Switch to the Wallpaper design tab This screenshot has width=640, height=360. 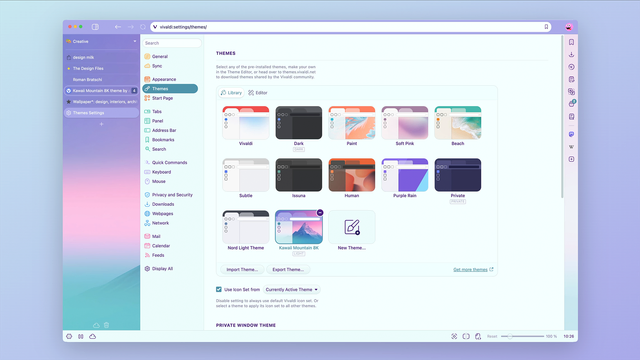(x=101, y=102)
